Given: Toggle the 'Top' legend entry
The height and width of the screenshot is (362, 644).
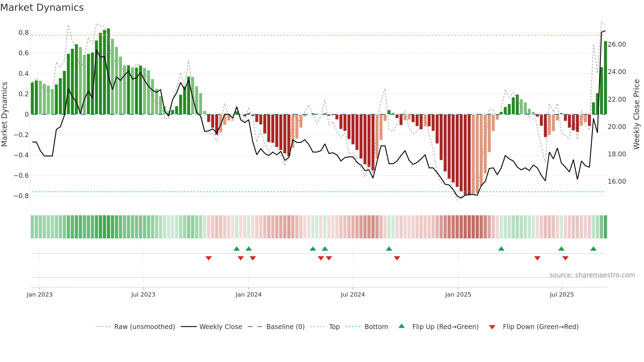Looking at the screenshot, I should pos(325,327).
